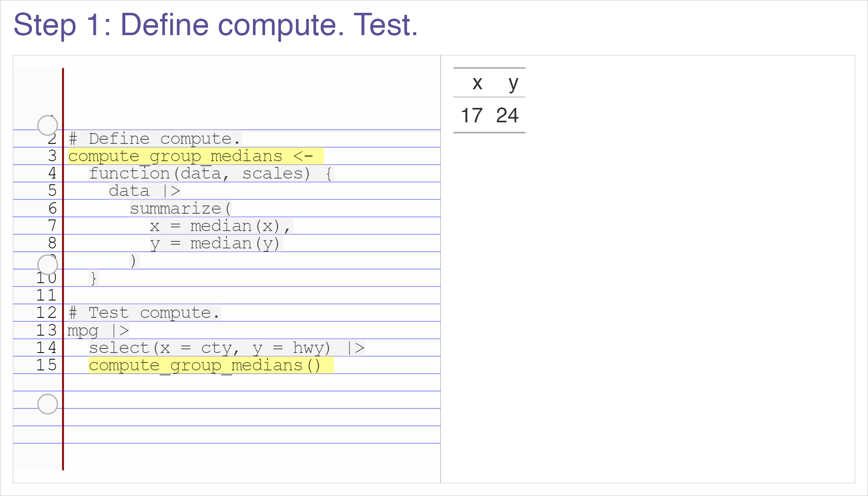Click the 'y' column header in output table

[513, 84]
